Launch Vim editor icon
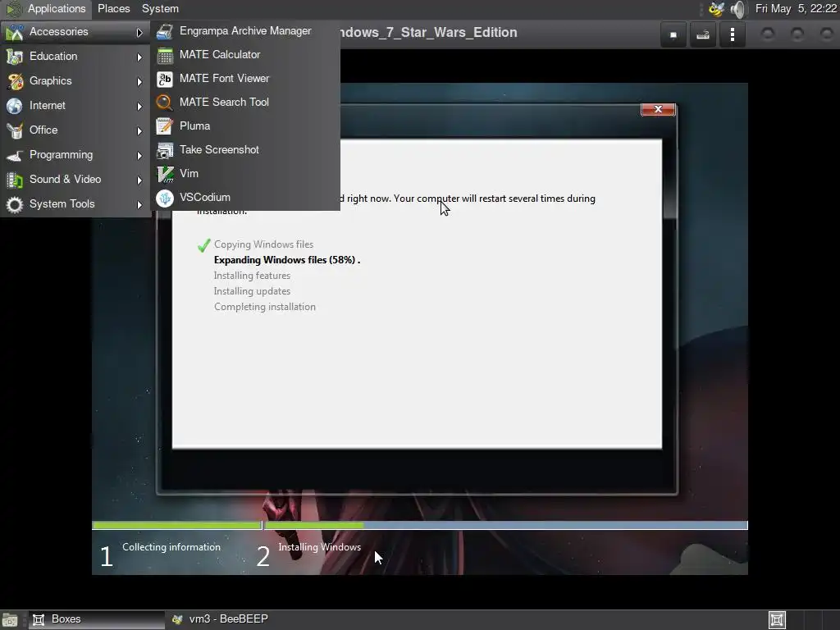 click(x=164, y=174)
